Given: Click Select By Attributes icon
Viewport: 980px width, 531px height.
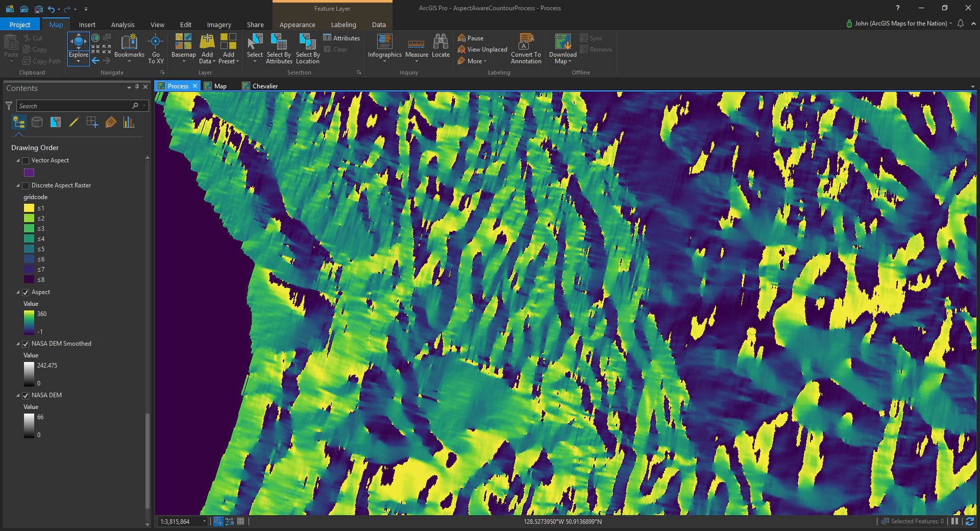Looking at the screenshot, I should 279,42.
